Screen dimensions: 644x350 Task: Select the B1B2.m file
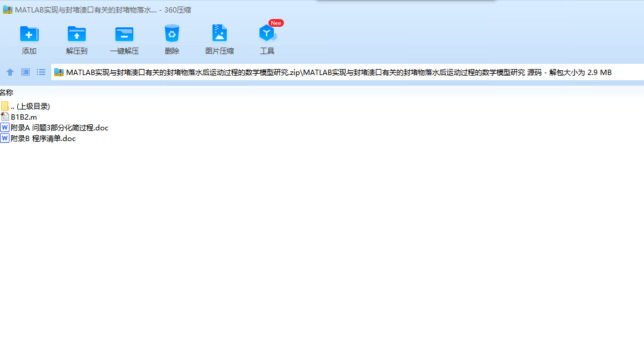click(19, 117)
